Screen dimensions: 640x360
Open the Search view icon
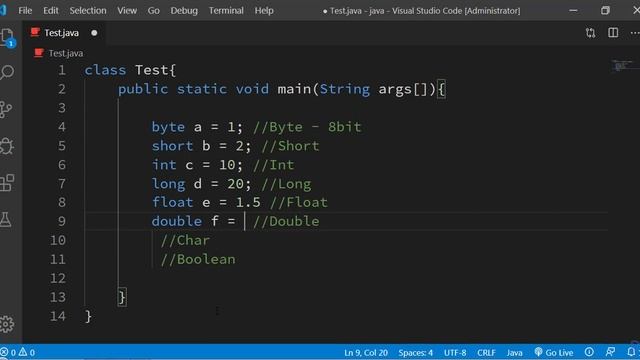[7, 73]
